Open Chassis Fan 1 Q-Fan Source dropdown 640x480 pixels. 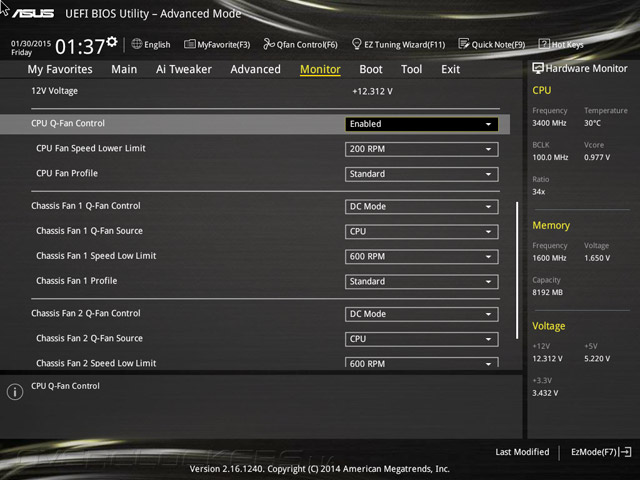point(422,231)
